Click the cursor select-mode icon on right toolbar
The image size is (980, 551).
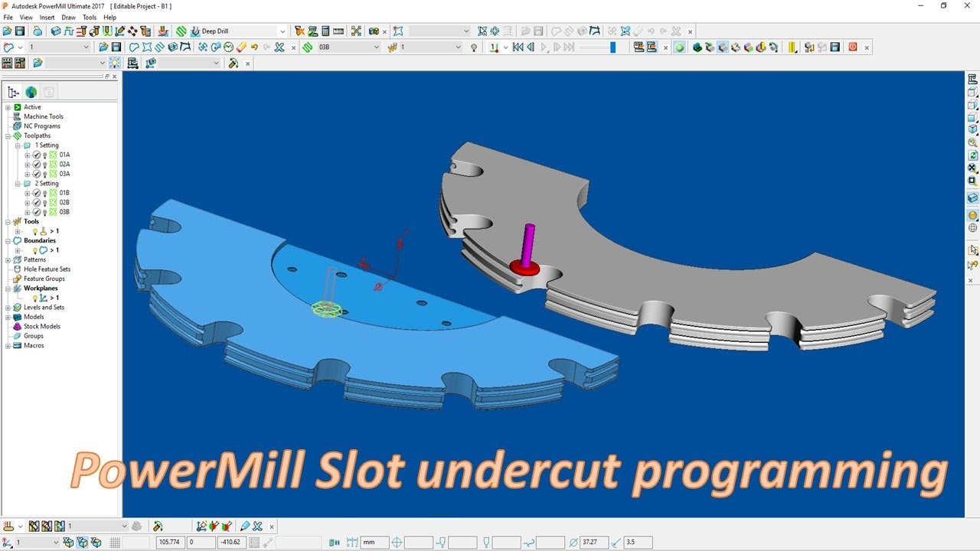(972, 250)
